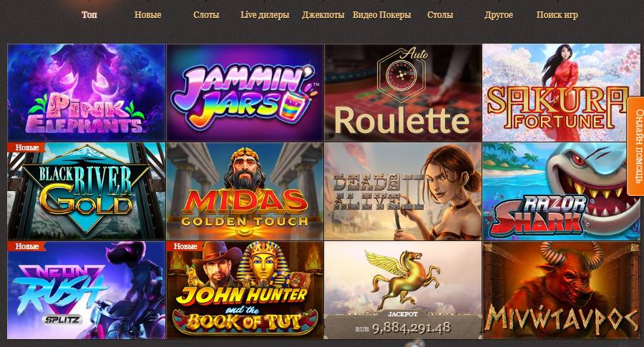Launch the Jammin' Jars game tile
Screen dimensions: 644x347
(x=245, y=93)
